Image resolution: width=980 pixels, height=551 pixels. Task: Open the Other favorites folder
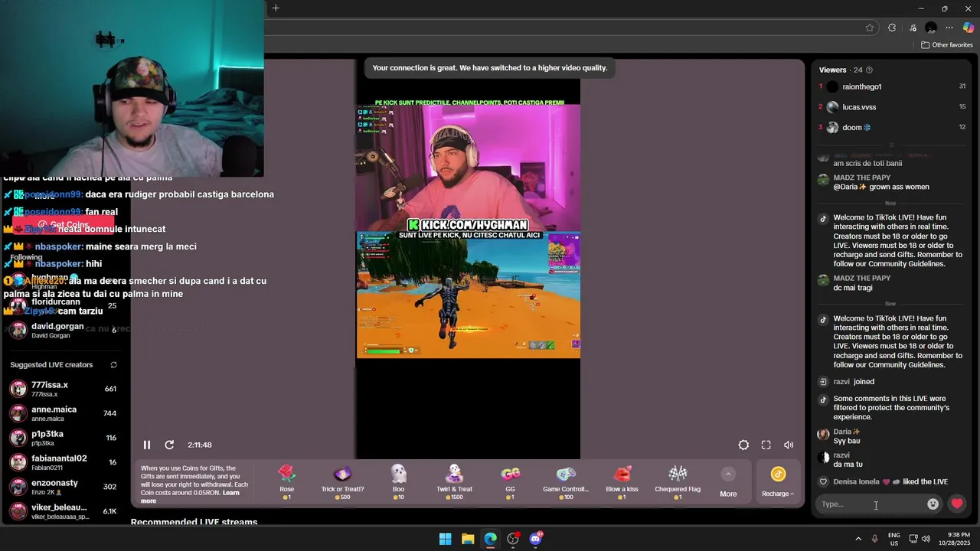click(x=947, y=45)
